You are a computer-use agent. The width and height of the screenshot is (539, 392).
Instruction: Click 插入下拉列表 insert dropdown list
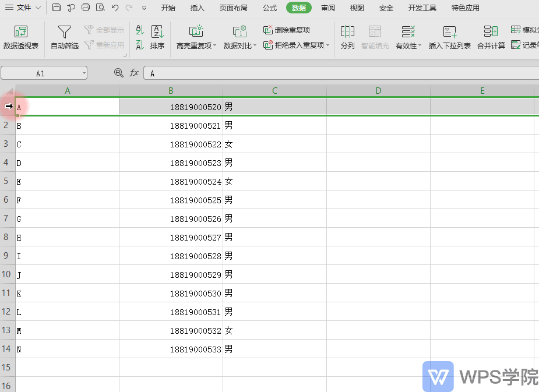tap(450, 37)
